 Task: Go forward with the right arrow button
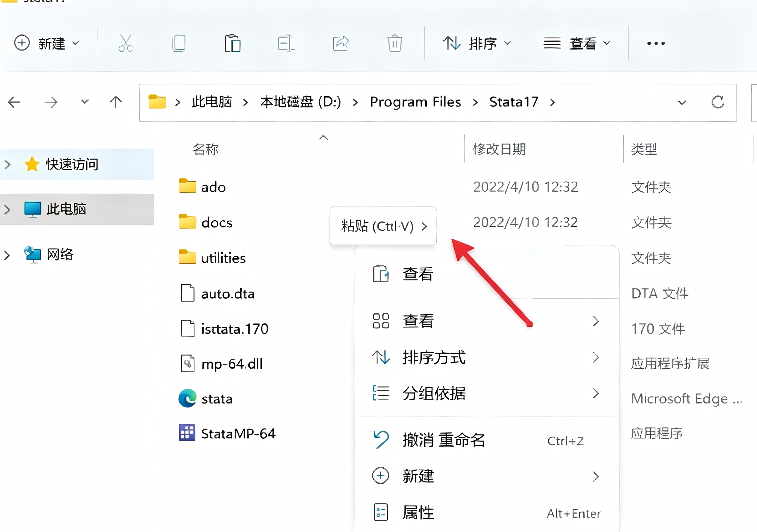(x=51, y=102)
